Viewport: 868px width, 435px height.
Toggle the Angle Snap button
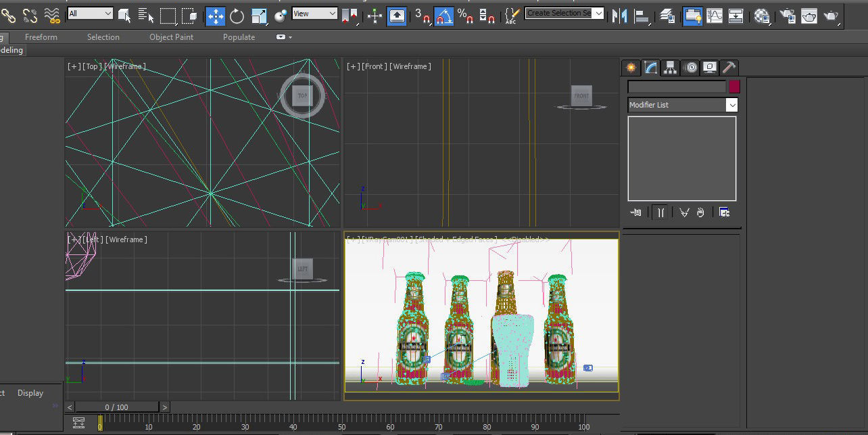[443, 16]
